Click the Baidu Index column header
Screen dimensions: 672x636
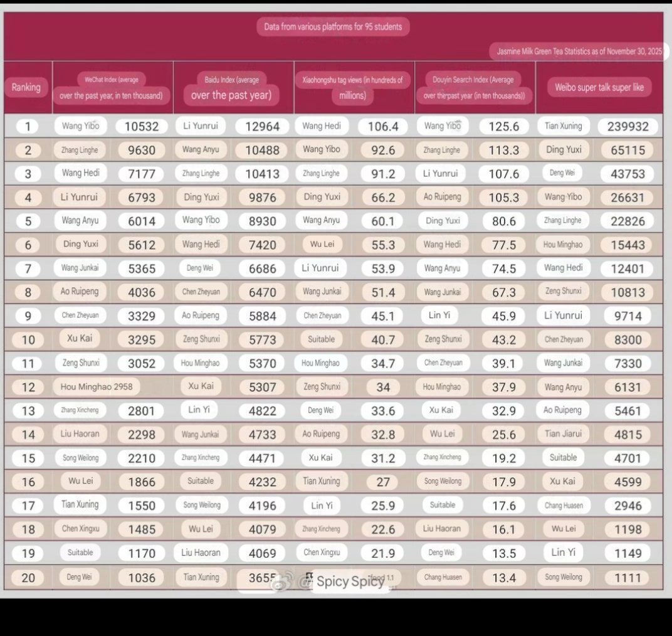tap(233, 87)
